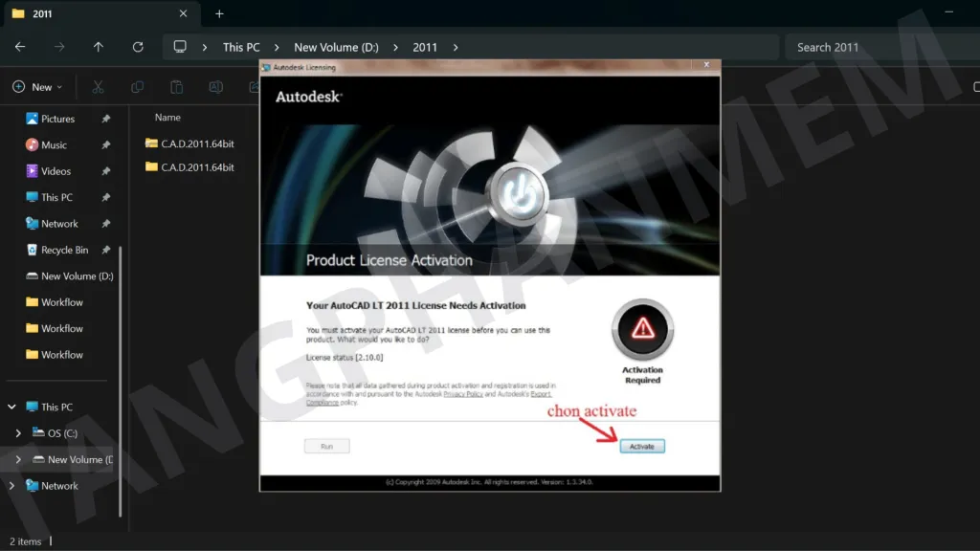Expand the chevron after 2011 in the address bar

(455, 47)
